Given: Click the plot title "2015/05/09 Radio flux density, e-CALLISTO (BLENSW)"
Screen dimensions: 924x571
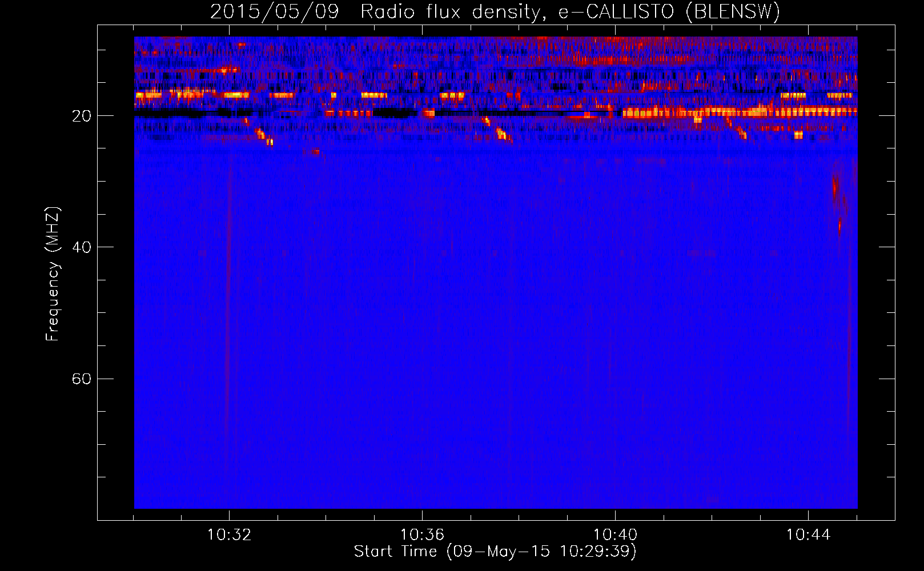Looking at the screenshot, I should 495,12.
